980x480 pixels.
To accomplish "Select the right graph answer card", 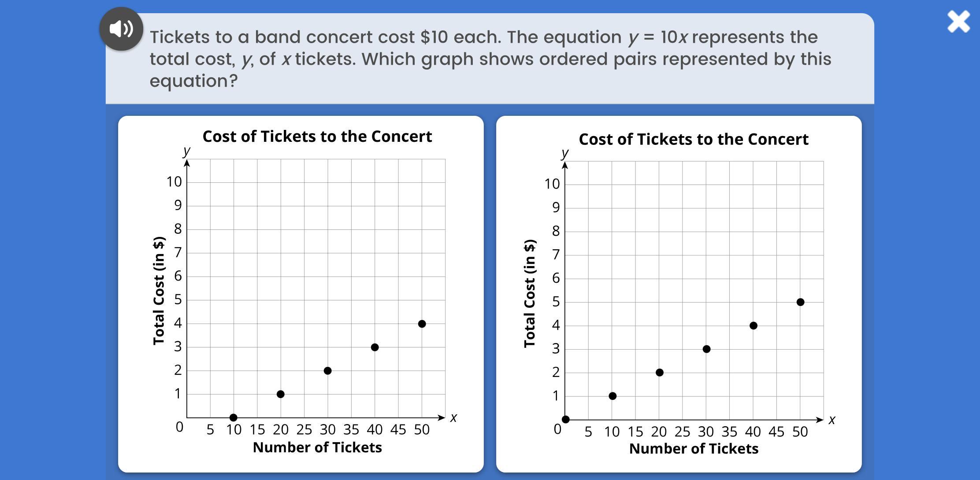I will pyautogui.click(x=679, y=294).
